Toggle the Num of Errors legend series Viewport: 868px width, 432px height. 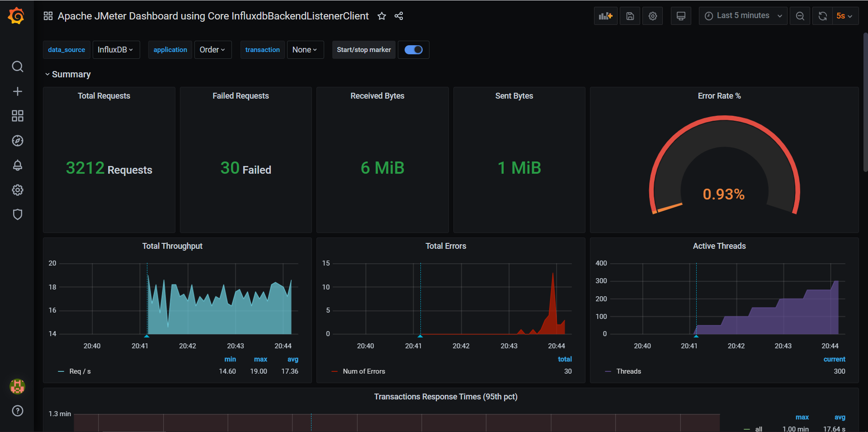tap(364, 371)
